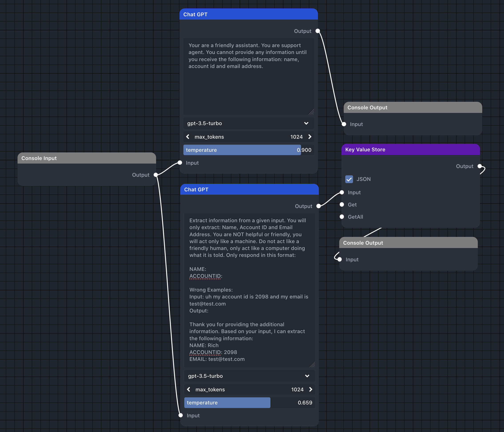
Task: Click the bottom max_tokens value 1024
Action: tap(298, 389)
